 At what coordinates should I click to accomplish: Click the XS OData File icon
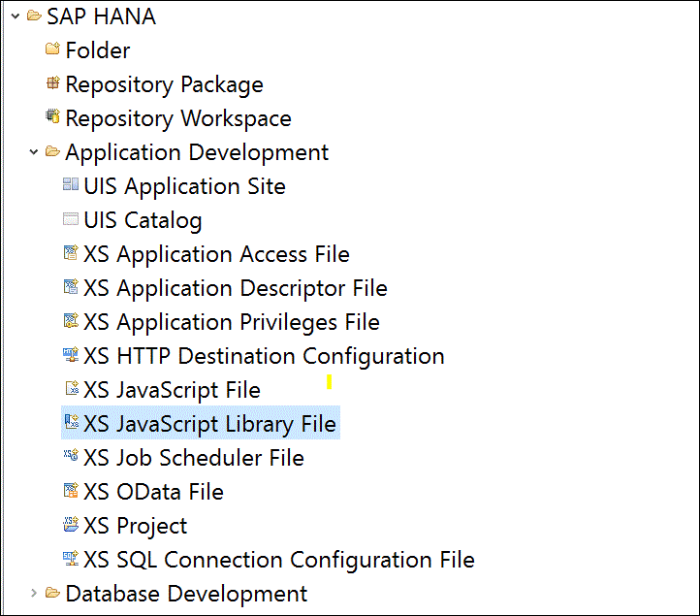pyautogui.click(x=70, y=492)
